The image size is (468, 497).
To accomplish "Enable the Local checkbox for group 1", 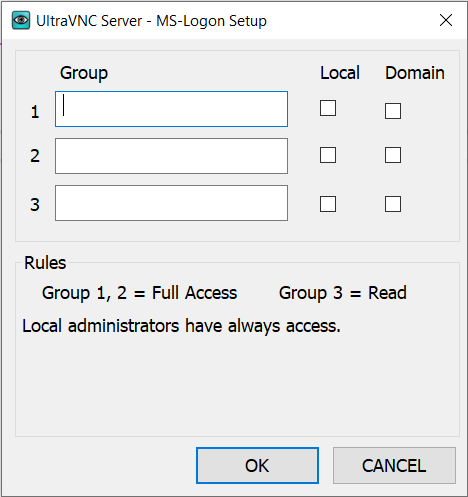I will (x=328, y=108).
